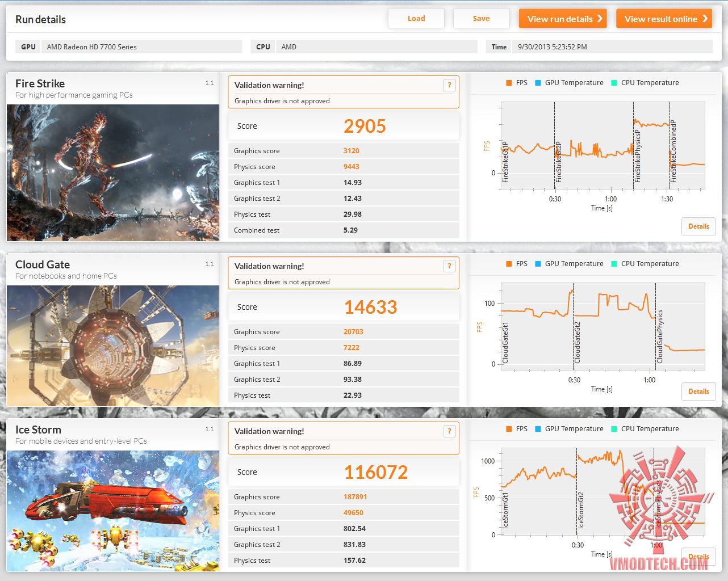Click Cloud Gate Graphics test 2 value 93.38
Viewport: 728px width, 581px height.
pos(353,380)
